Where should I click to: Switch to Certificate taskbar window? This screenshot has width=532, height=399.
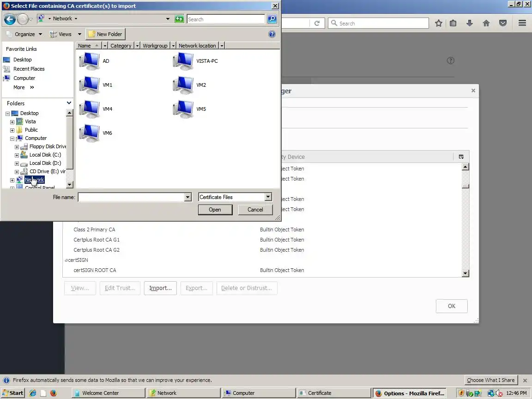coord(334,393)
